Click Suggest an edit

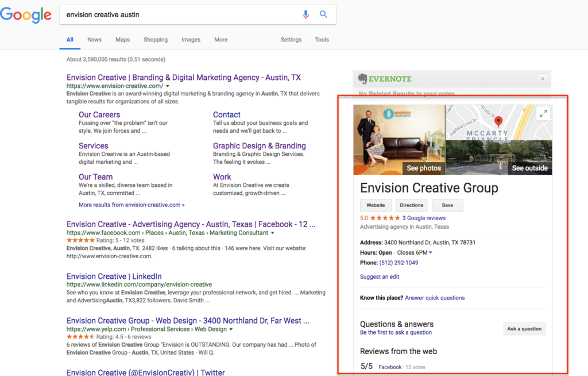(x=380, y=277)
